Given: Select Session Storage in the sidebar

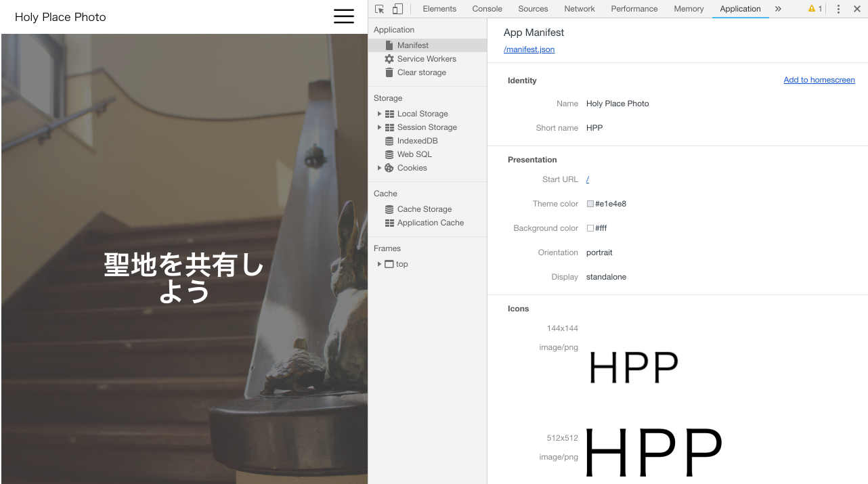Looking at the screenshot, I should coord(427,127).
